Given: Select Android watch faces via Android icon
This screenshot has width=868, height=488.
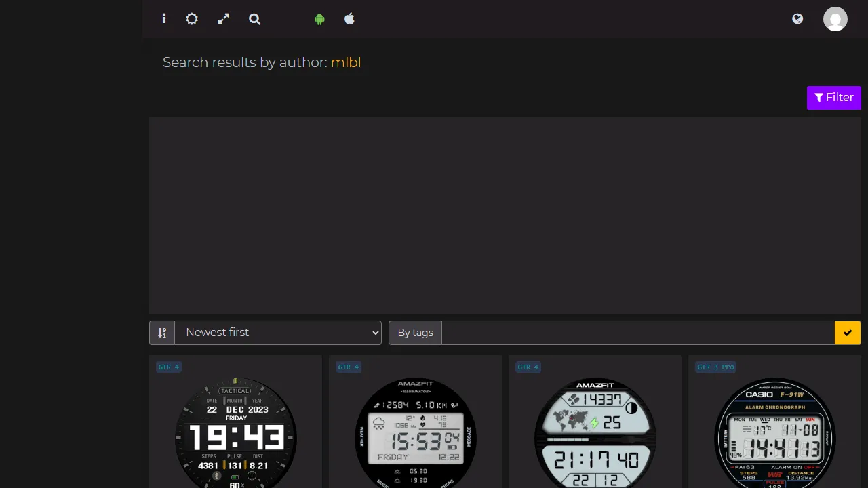Looking at the screenshot, I should (319, 19).
